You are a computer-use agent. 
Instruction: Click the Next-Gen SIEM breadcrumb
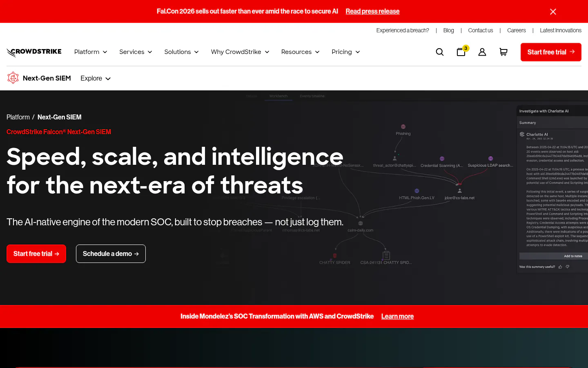[59, 117]
